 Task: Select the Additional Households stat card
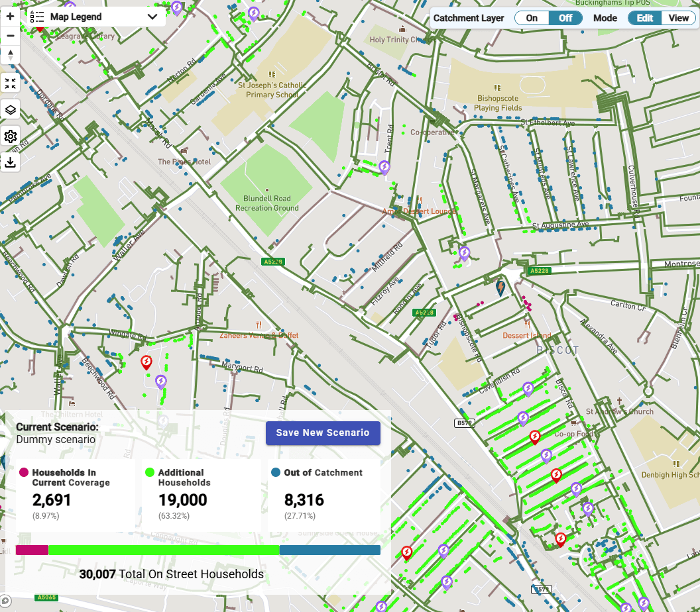[x=202, y=495]
